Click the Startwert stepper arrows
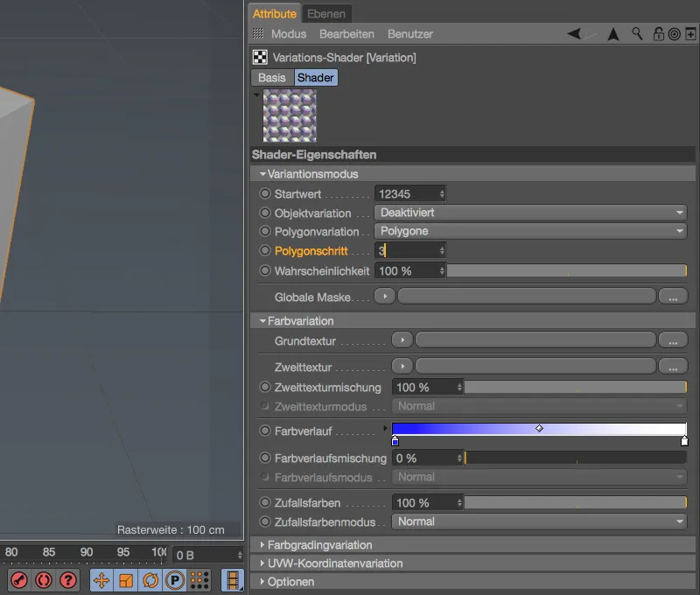The width and height of the screenshot is (700, 595). click(442, 193)
